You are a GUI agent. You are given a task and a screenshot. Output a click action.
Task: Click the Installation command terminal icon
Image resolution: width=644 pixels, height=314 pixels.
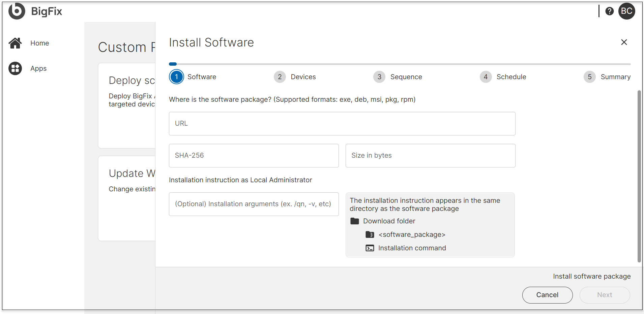click(x=370, y=248)
